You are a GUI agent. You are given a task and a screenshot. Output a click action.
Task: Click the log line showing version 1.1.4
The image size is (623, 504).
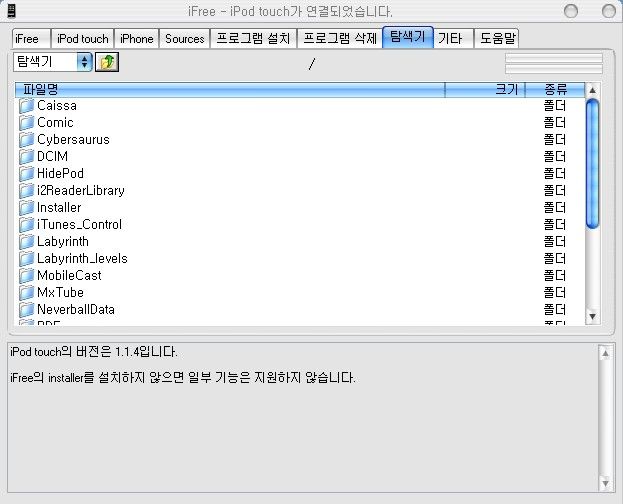click(x=94, y=352)
